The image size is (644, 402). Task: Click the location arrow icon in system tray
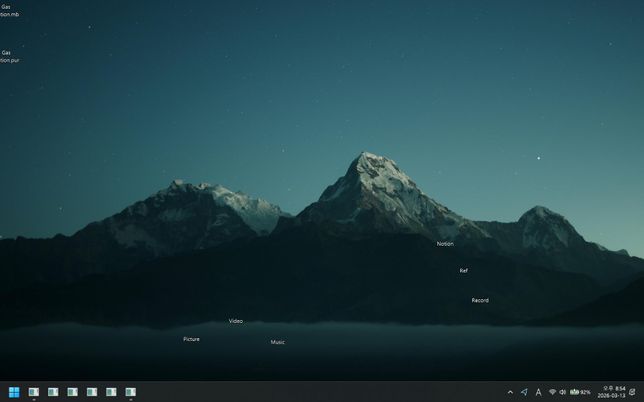[524, 392]
